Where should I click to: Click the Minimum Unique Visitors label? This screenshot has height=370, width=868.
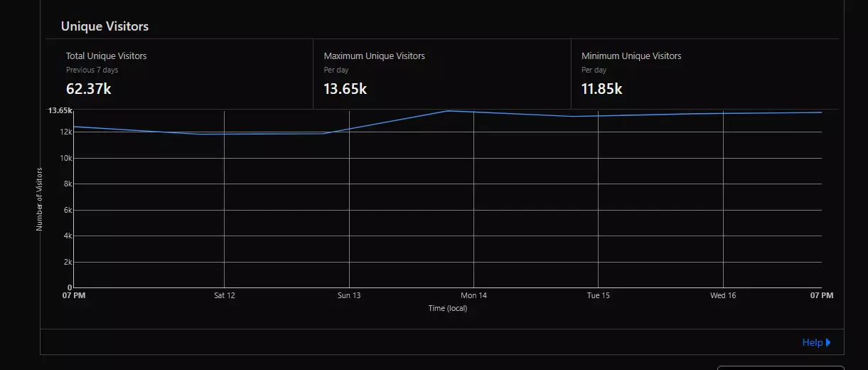[631, 55]
